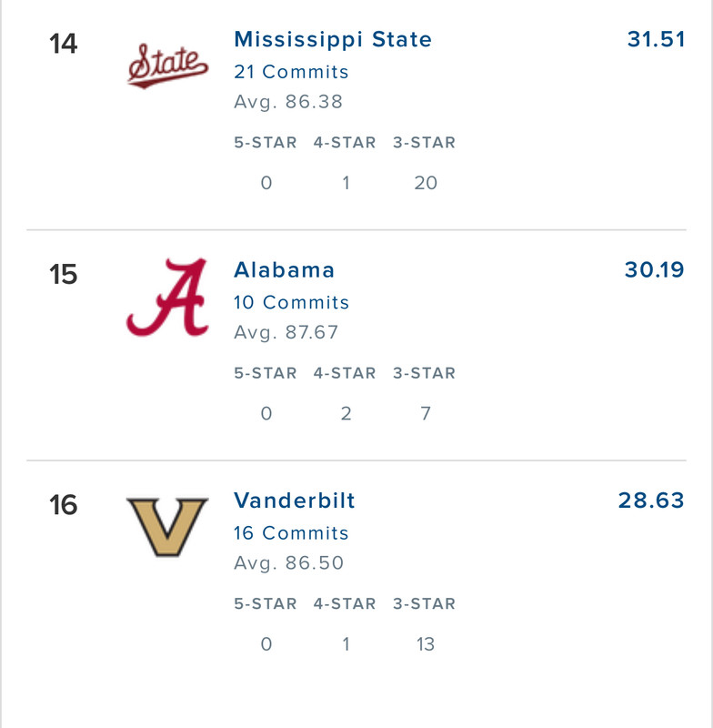Viewport: 713px width, 728px height.
Task: Click the Mississippi State logo
Action: click(x=167, y=65)
